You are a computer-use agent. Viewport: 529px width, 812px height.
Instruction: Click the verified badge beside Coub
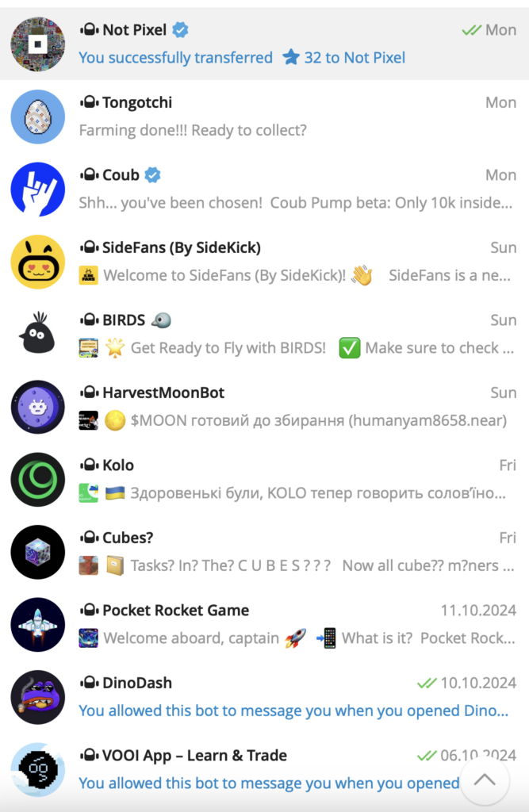[x=152, y=175]
